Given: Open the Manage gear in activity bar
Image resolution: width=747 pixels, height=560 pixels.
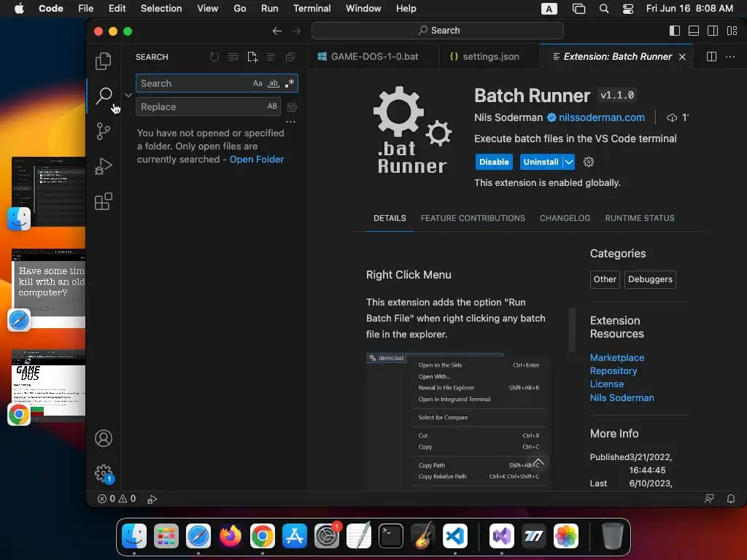Looking at the screenshot, I should [x=104, y=473].
